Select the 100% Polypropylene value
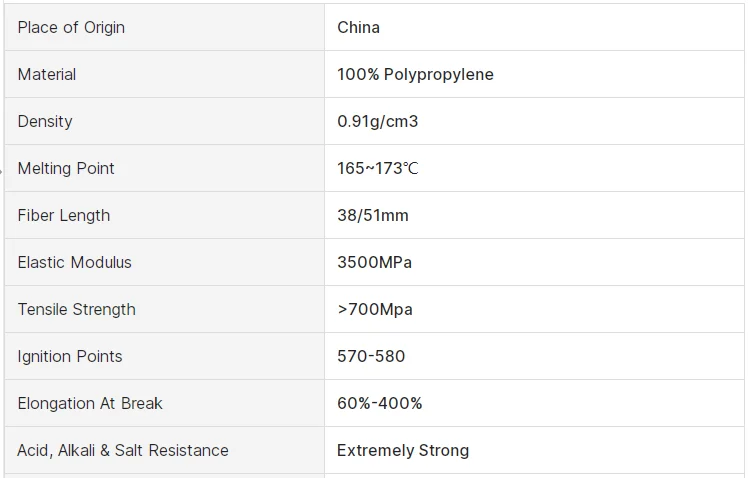 tap(415, 74)
